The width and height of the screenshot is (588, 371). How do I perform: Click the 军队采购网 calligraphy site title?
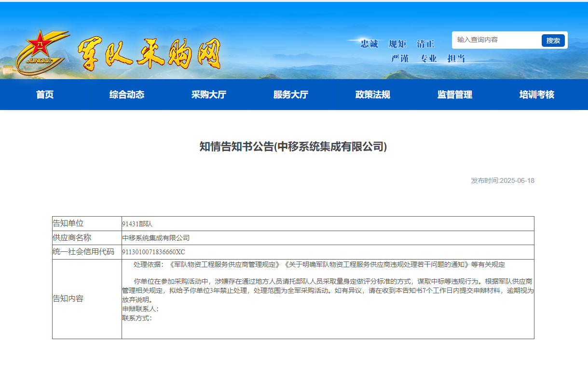[x=149, y=53]
